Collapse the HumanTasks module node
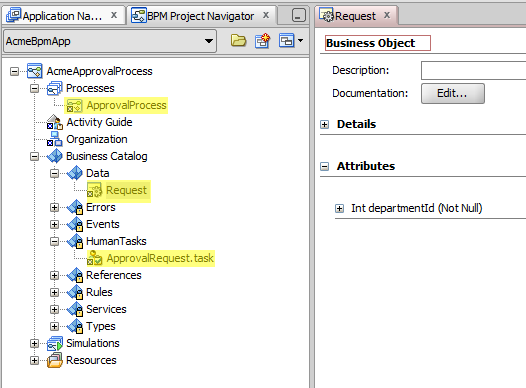Viewport: 526px width, 388px height. (54, 241)
